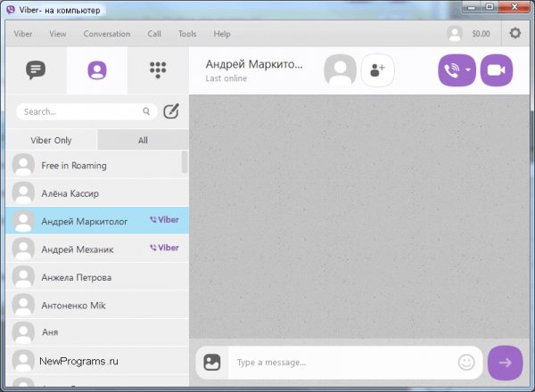Open the View menu
Screen dimensions: 535x392
(58, 34)
